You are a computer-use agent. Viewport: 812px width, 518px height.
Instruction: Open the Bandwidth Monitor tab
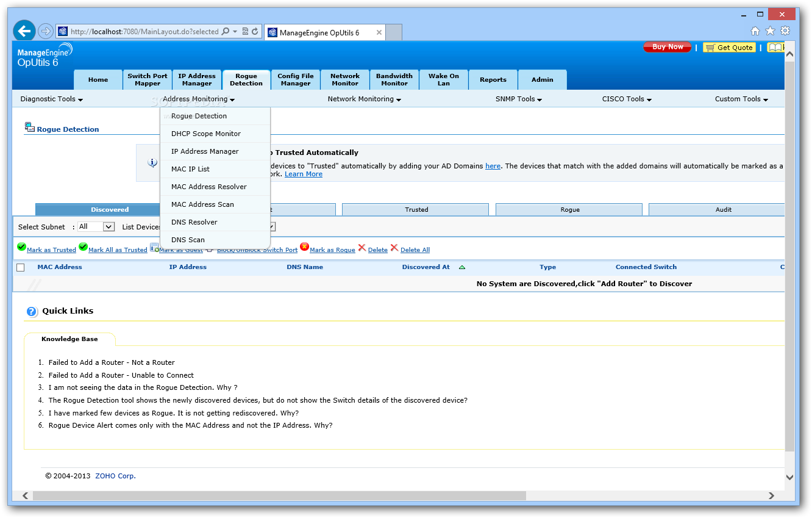click(x=394, y=80)
